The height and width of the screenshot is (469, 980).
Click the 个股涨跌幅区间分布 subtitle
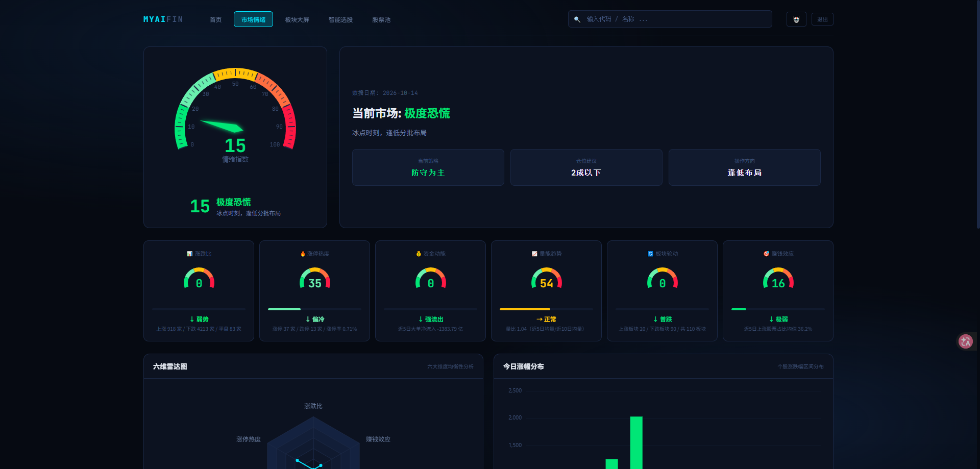click(800, 366)
